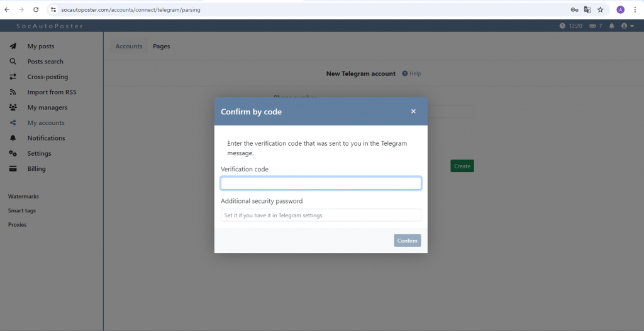This screenshot has width=644, height=331.
Task: Click the My managers people icon
Action: click(x=13, y=107)
